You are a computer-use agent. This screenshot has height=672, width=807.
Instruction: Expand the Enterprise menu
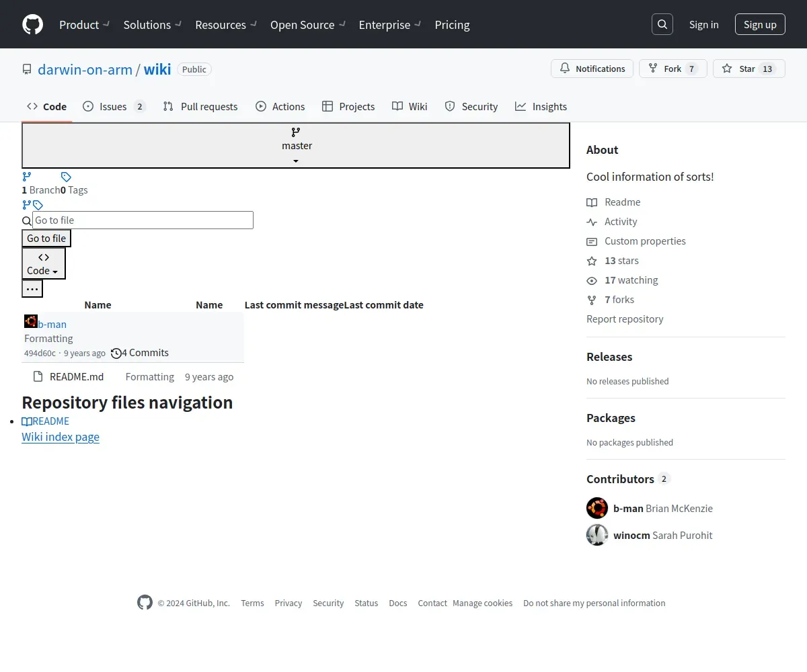[x=390, y=24]
